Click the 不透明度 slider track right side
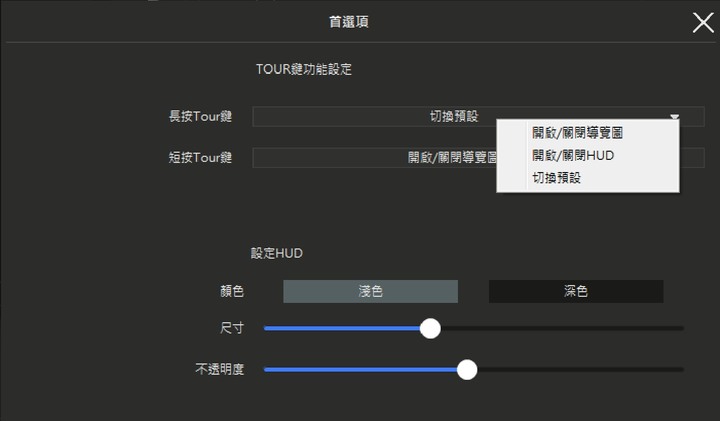This screenshot has width=720, height=421. tap(581, 370)
